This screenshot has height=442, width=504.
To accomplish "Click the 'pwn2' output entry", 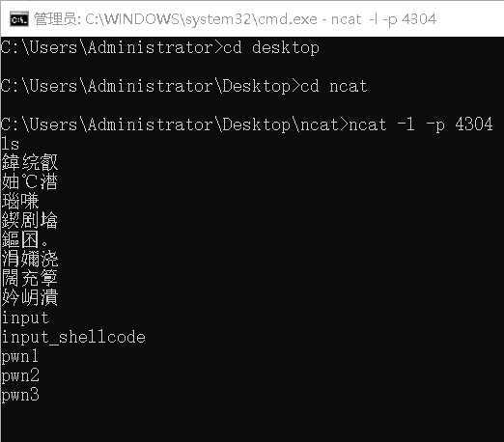I will (x=20, y=376).
